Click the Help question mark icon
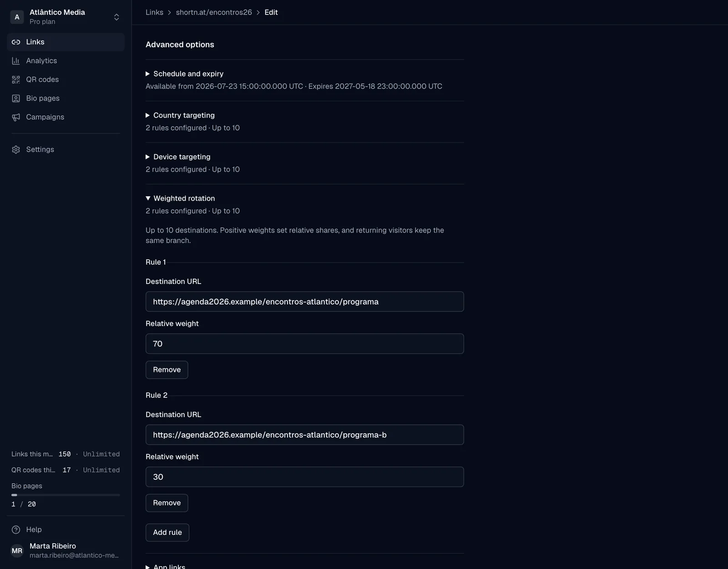 pyautogui.click(x=16, y=529)
